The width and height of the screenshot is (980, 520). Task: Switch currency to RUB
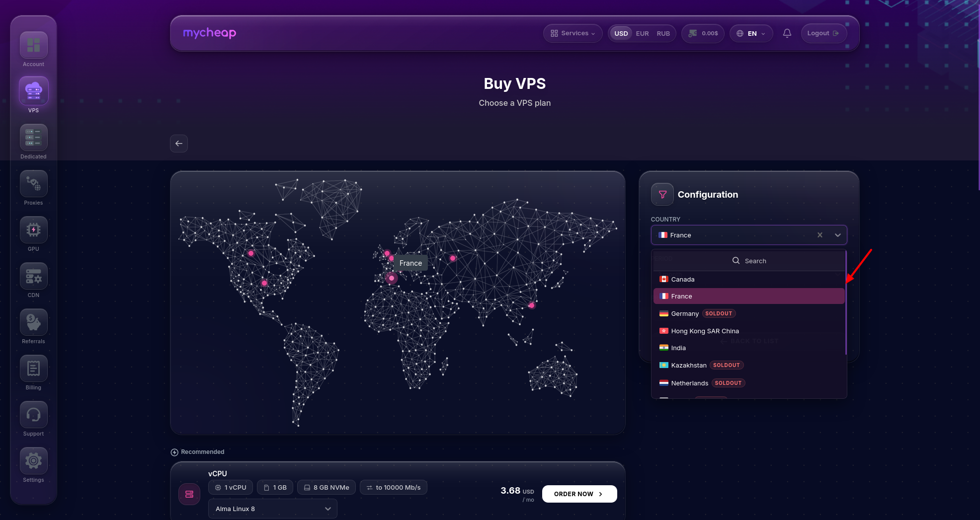(x=663, y=33)
